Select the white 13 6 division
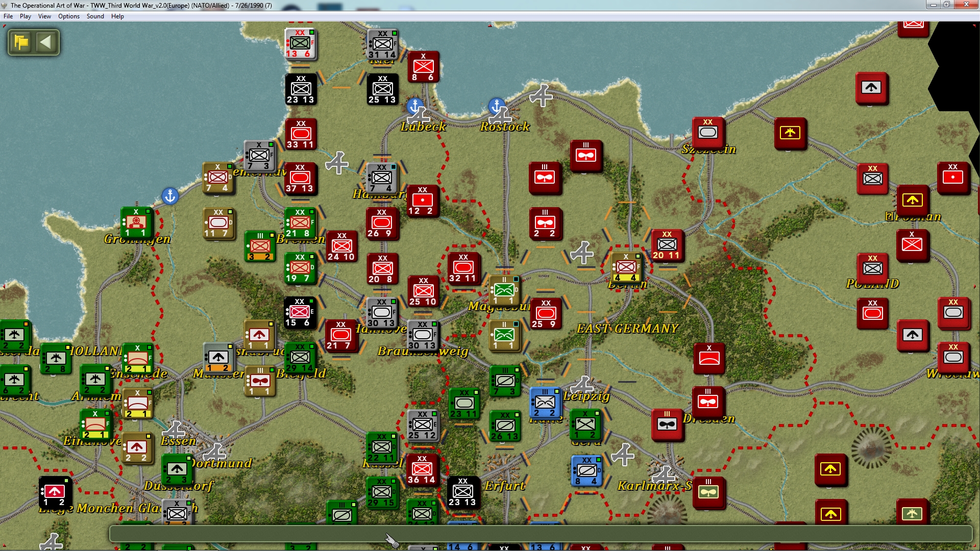This screenshot has height=551, width=980. tap(300, 44)
